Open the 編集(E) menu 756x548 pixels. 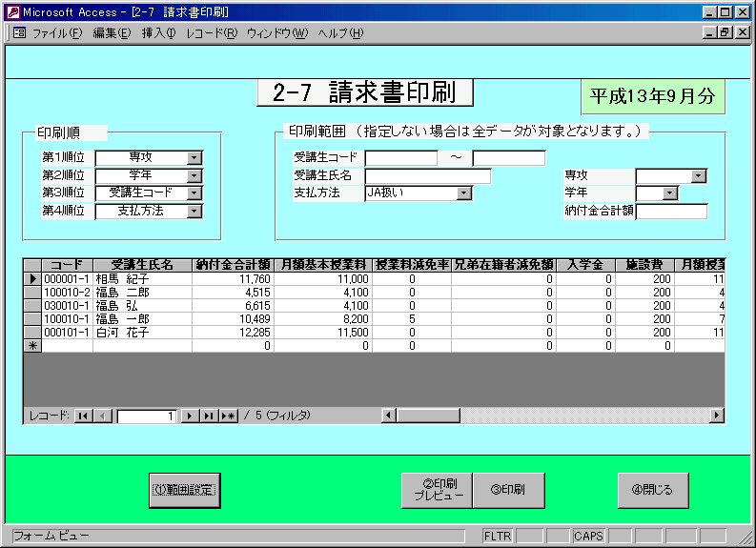(x=112, y=33)
